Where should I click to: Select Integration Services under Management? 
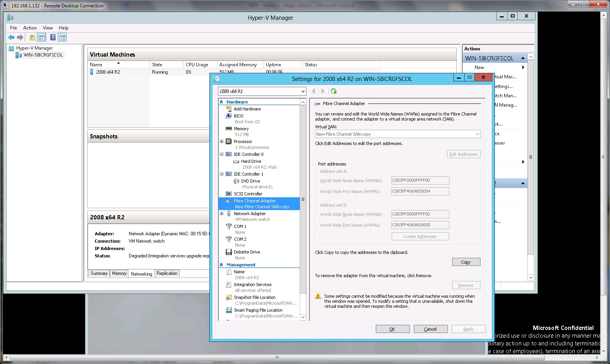[x=252, y=285]
